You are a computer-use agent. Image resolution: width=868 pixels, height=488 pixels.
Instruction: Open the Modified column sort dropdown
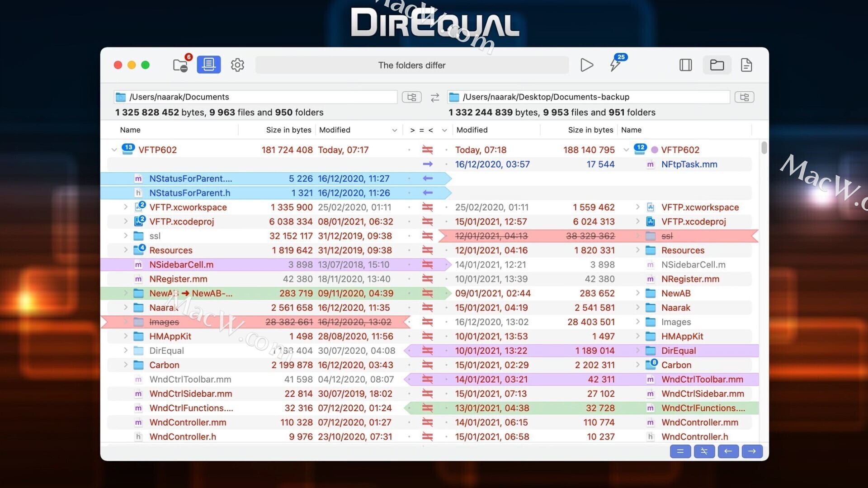(x=394, y=130)
